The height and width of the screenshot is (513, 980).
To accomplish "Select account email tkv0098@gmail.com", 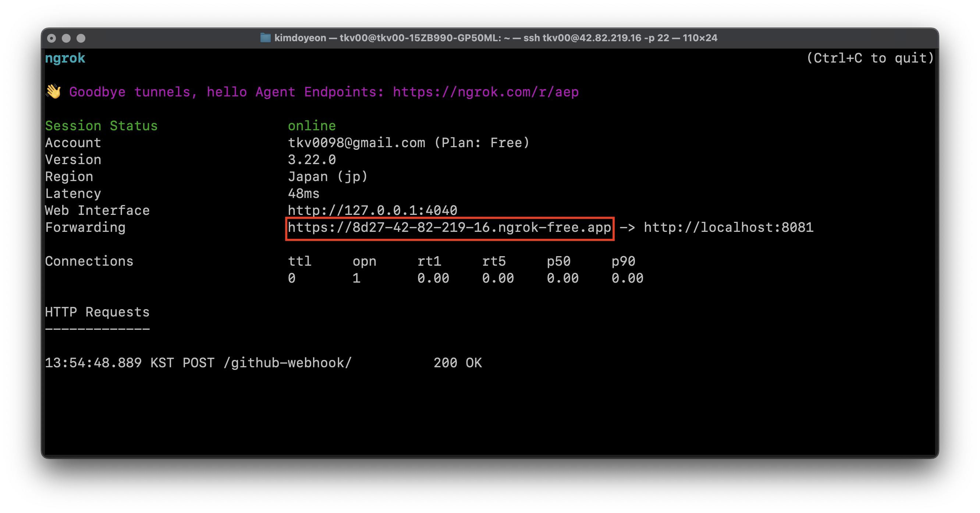I will tap(356, 143).
